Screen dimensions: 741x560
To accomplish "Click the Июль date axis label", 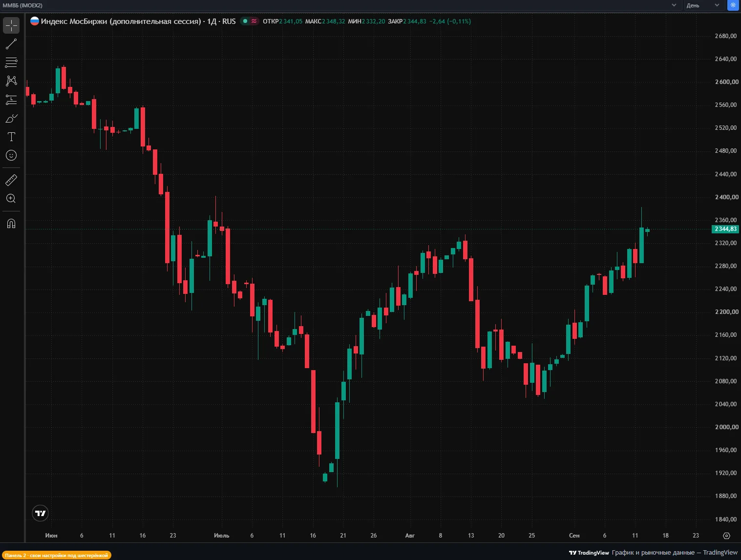I will coord(221,536).
